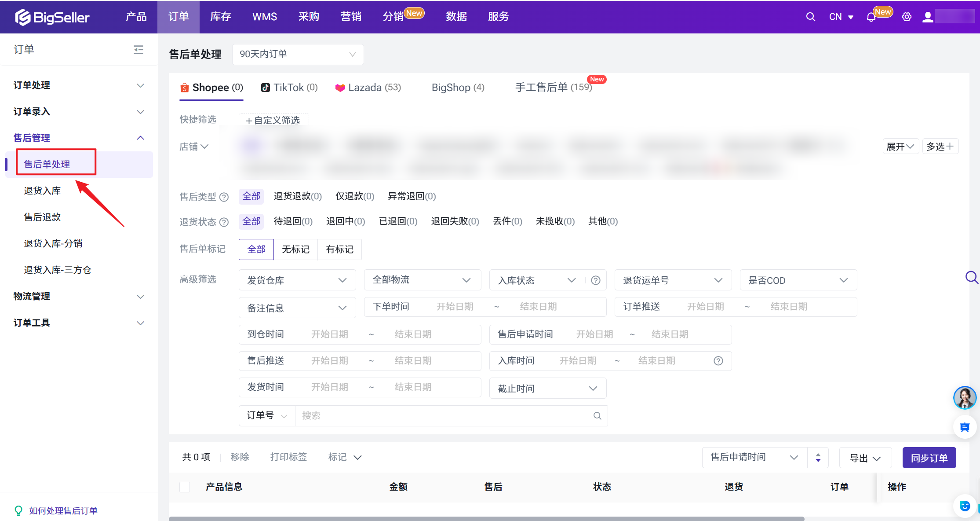This screenshot has height=521, width=980.
Task: Open the settings gear icon
Action: click(907, 17)
